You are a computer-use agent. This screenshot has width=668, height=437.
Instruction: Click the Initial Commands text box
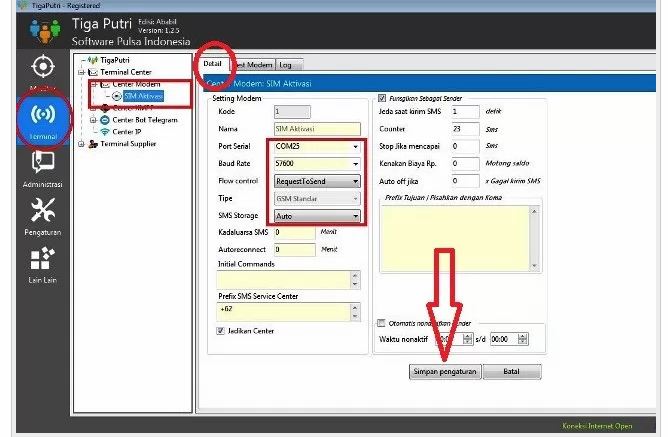point(284,280)
